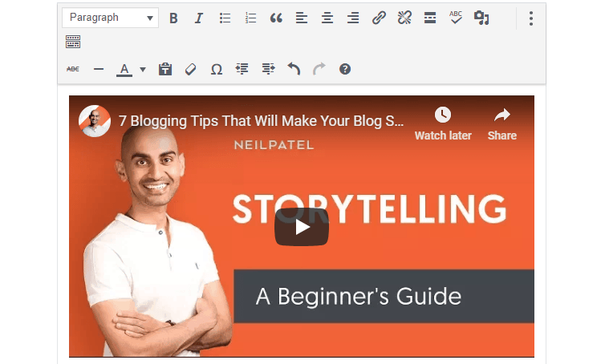Open Neil Patel channel avatar
This screenshot has height=364, width=601.
pyautogui.click(x=95, y=121)
